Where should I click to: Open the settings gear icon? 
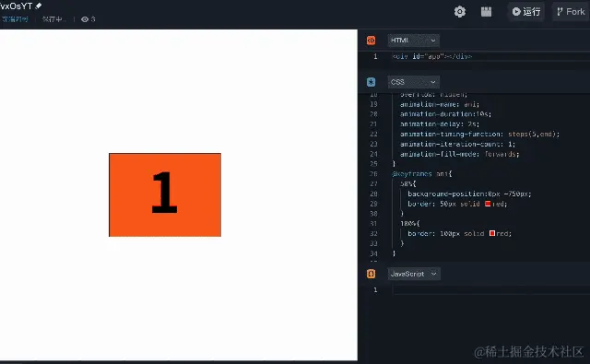point(459,12)
